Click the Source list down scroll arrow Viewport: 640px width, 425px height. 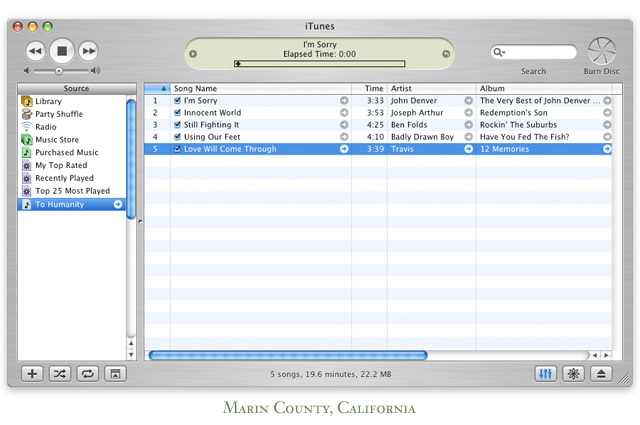click(x=131, y=355)
